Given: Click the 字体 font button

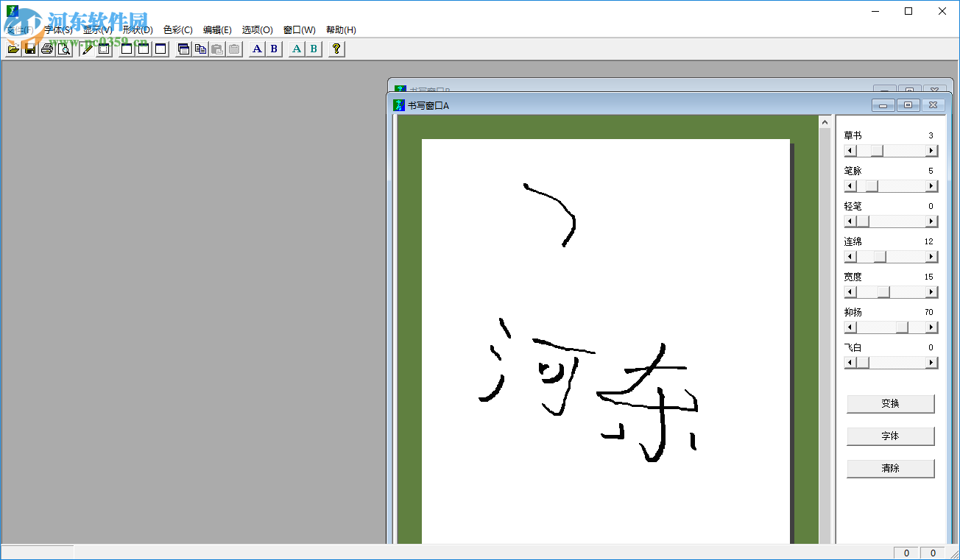Looking at the screenshot, I should pyautogui.click(x=890, y=436).
